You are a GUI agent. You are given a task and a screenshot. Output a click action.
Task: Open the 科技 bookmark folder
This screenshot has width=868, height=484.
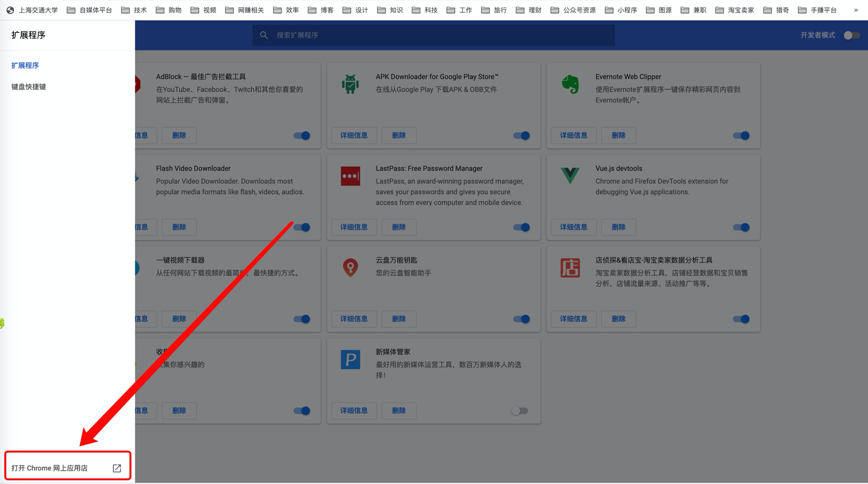424,10
